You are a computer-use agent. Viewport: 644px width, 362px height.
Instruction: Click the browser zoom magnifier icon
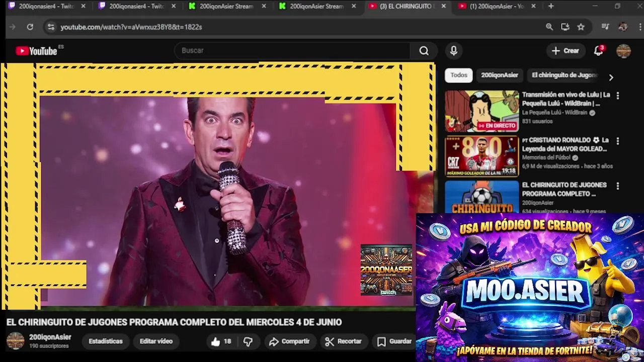549,27
